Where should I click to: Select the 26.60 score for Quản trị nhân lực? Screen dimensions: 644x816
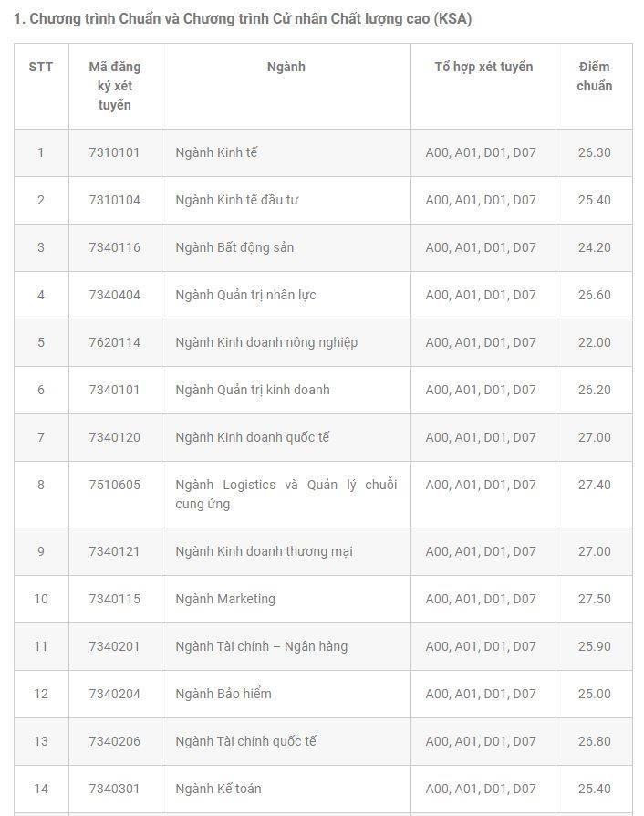coord(594,295)
